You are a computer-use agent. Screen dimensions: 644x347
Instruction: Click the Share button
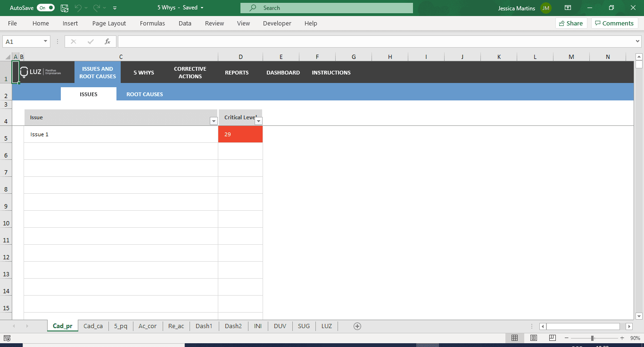pyautogui.click(x=571, y=23)
